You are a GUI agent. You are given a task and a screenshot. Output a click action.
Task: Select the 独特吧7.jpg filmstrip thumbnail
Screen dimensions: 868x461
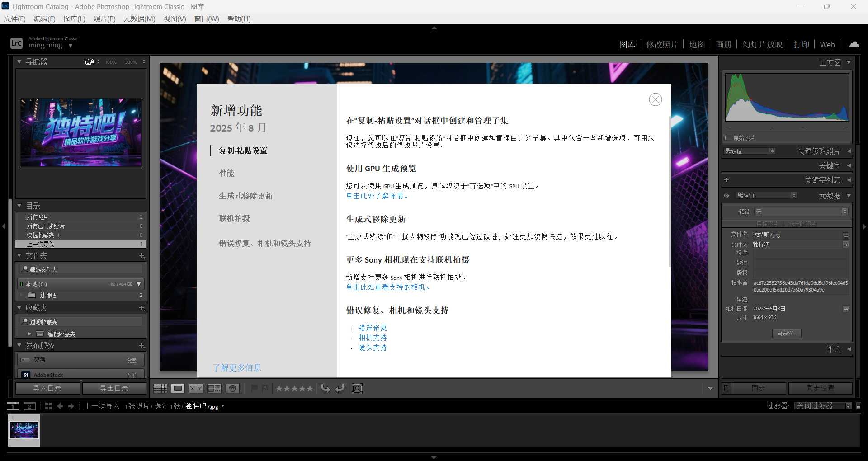[x=24, y=430]
